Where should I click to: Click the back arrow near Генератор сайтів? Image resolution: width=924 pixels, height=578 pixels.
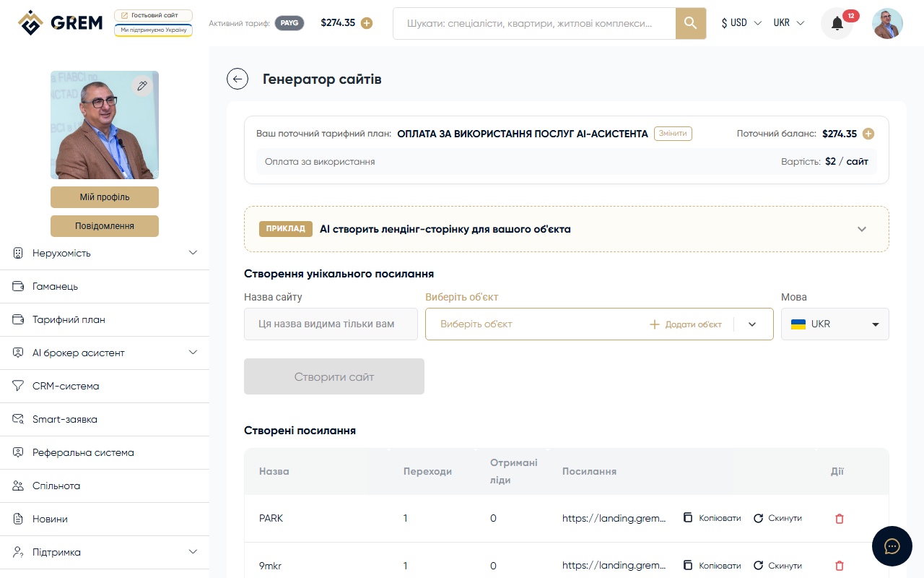tap(237, 79)
